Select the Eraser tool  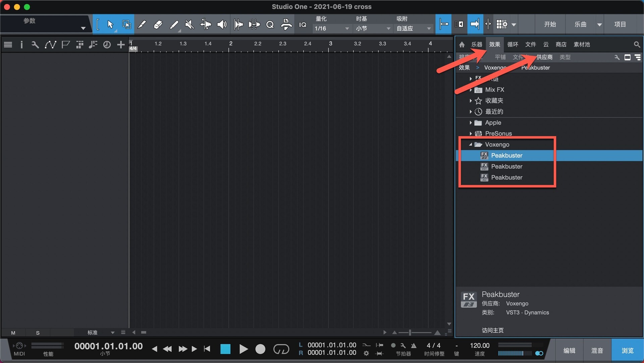click(158, 24)
